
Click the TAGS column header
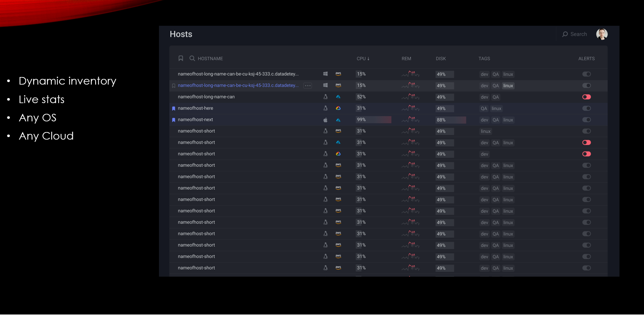coord(484,58)
